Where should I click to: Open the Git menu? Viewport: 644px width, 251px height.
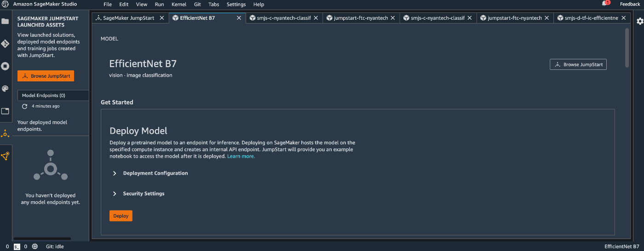[x=197, y=4]
